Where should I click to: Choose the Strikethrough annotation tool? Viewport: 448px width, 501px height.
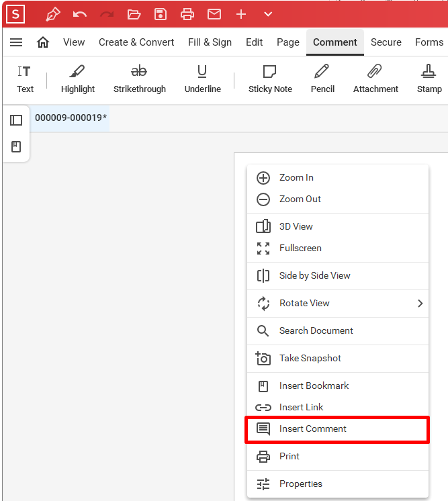click(x=140, y=79)
